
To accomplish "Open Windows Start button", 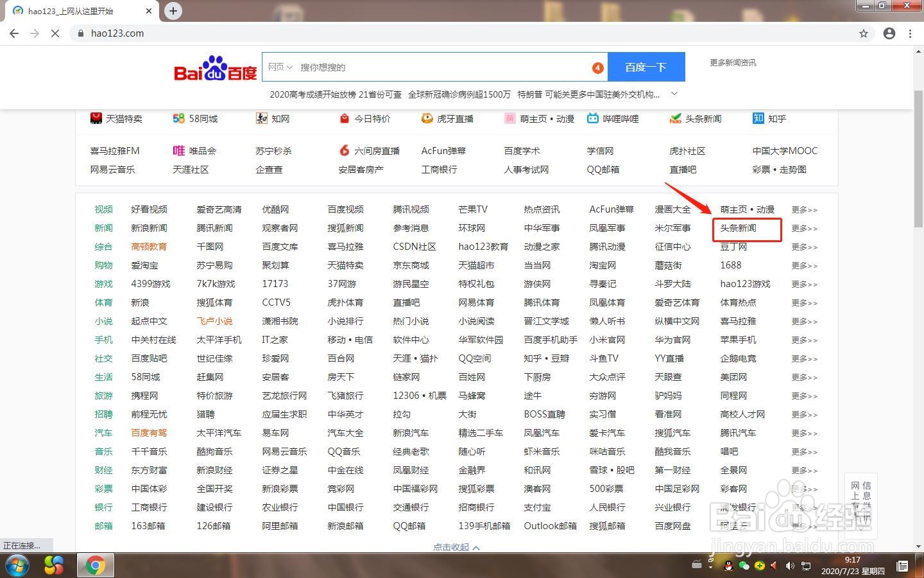I will click(x=17, y=566).
